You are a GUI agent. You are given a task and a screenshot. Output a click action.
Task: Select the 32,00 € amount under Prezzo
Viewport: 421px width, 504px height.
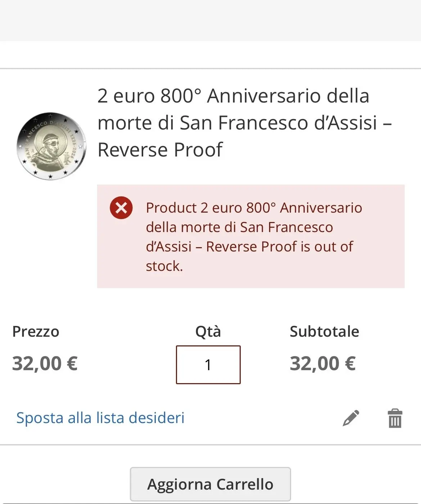(x=45, y=363)
